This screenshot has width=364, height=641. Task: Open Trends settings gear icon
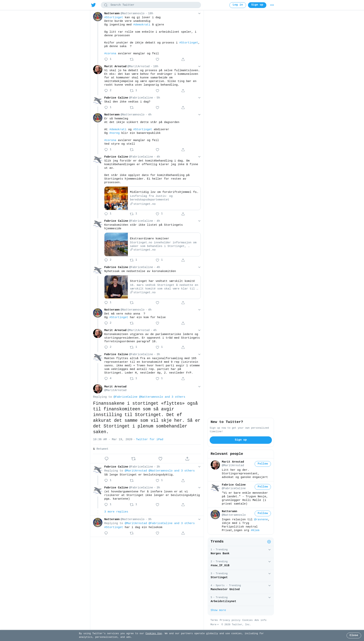269,542
